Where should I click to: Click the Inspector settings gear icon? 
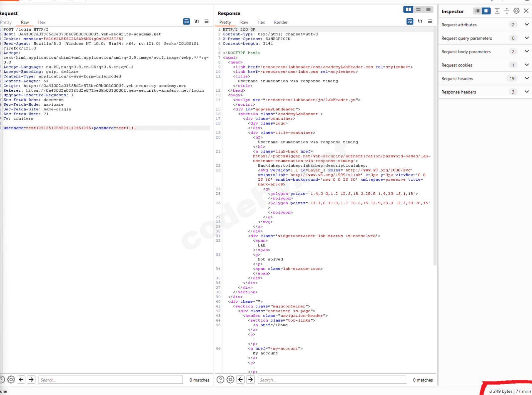click(516, 11)
